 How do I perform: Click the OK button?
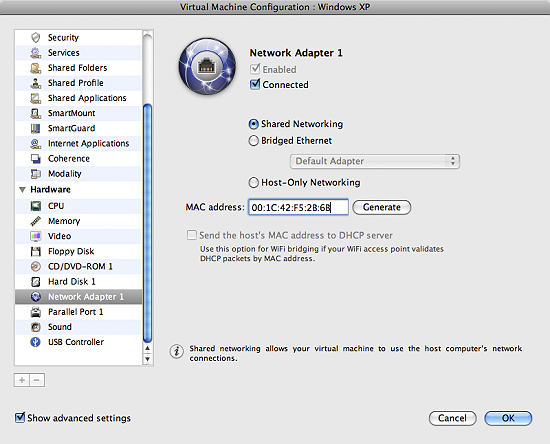click(508, 418)
